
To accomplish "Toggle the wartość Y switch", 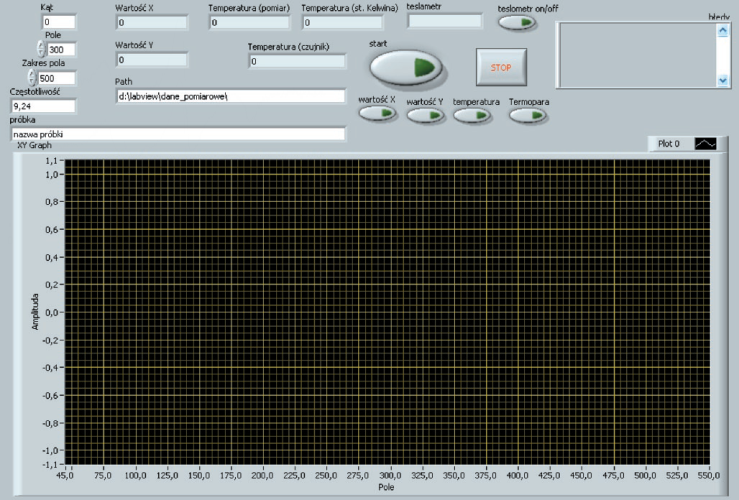I will 425,115.
